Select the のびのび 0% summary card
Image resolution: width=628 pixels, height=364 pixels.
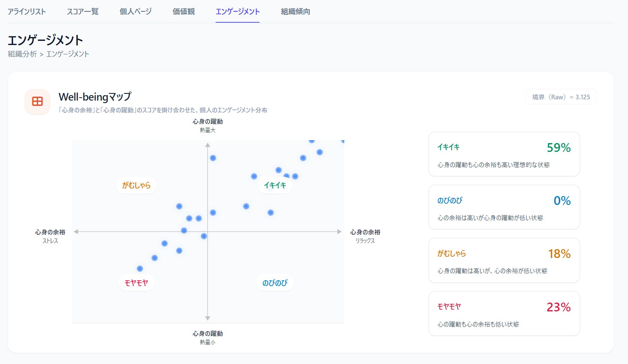tap(504, 207)
